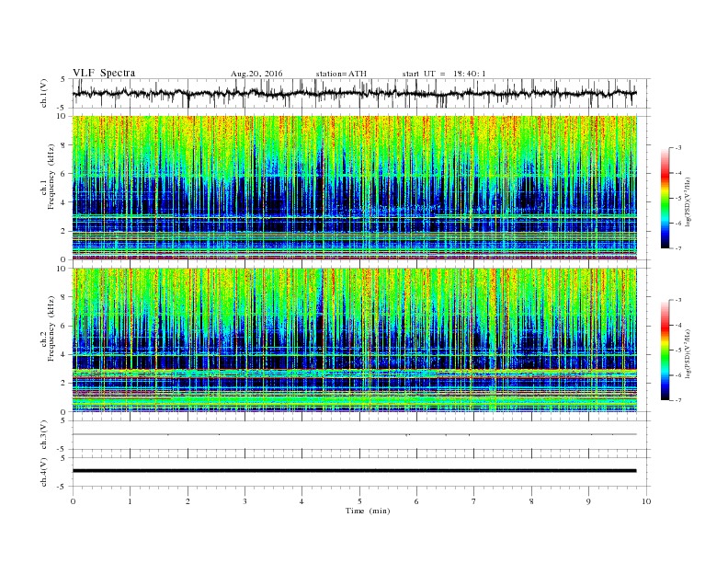
Task: Click the 4 kHz tick label on ch.1 axis
Action: point(63,202)
